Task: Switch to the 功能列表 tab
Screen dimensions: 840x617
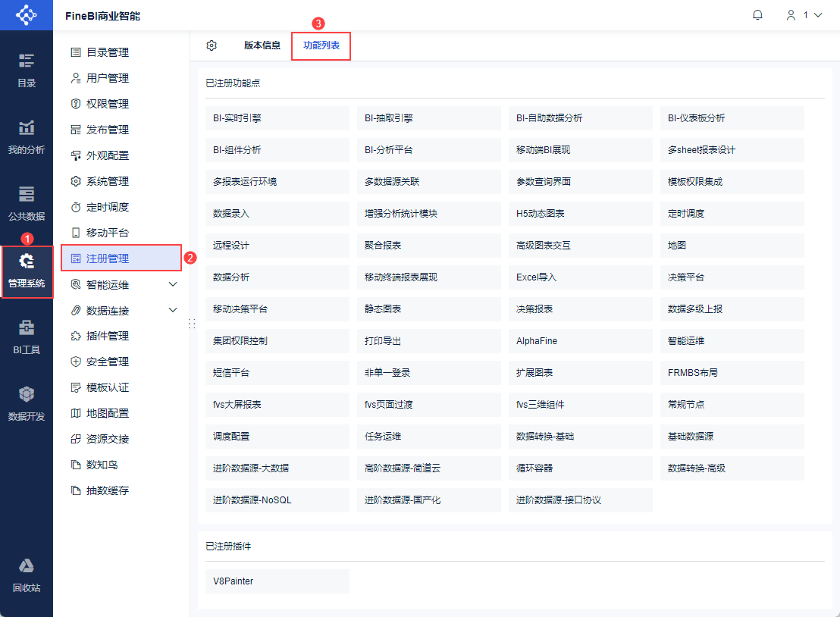Action: pyautogui.click(x=321, y=45)
